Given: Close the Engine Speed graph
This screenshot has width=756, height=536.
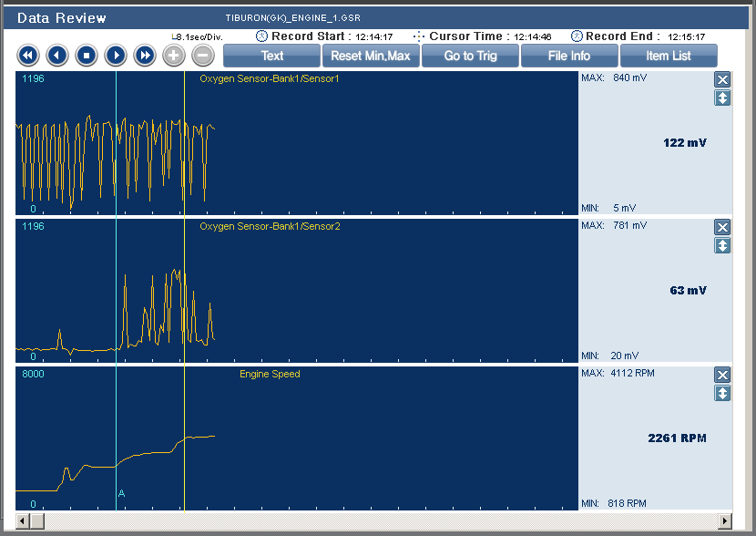Looking at the screenshot, I should pos(722,375).
